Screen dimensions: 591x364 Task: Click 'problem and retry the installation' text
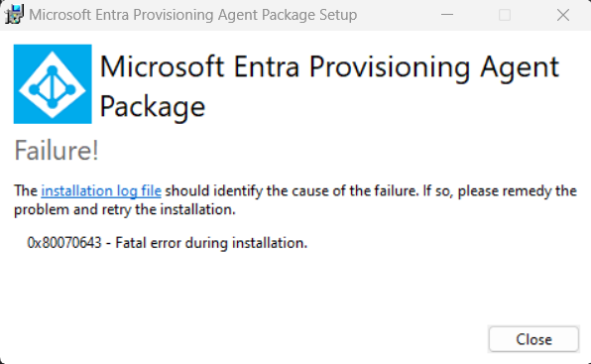click(x=125, y=209)
